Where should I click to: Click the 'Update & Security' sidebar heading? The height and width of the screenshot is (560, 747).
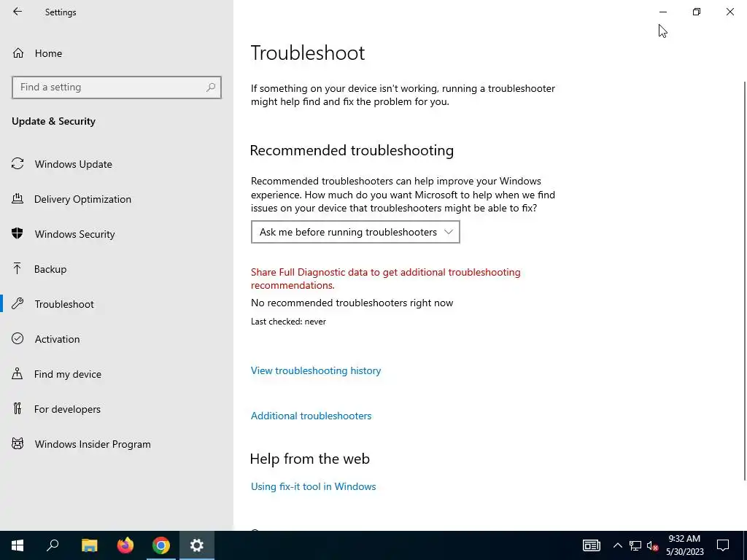click(x=53, y=122)
